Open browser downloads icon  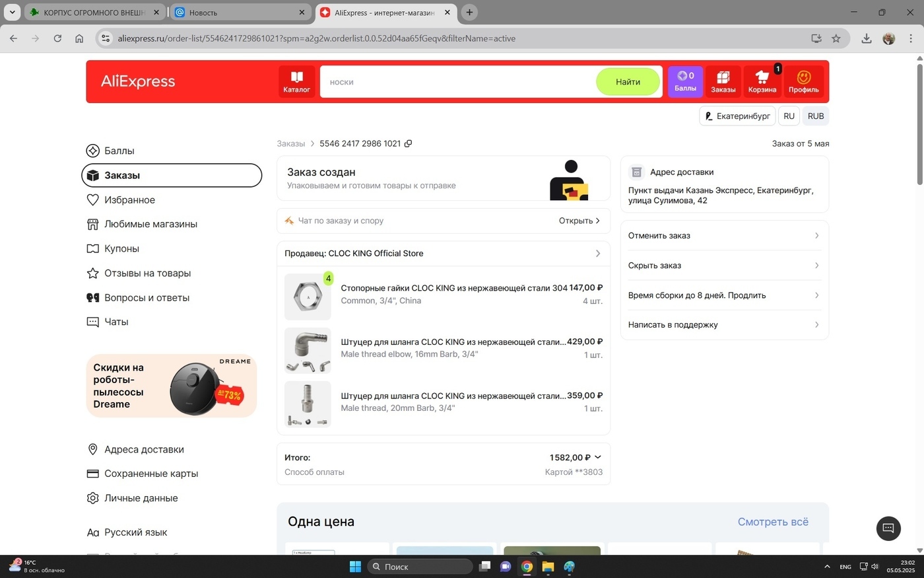pos(867,38)
